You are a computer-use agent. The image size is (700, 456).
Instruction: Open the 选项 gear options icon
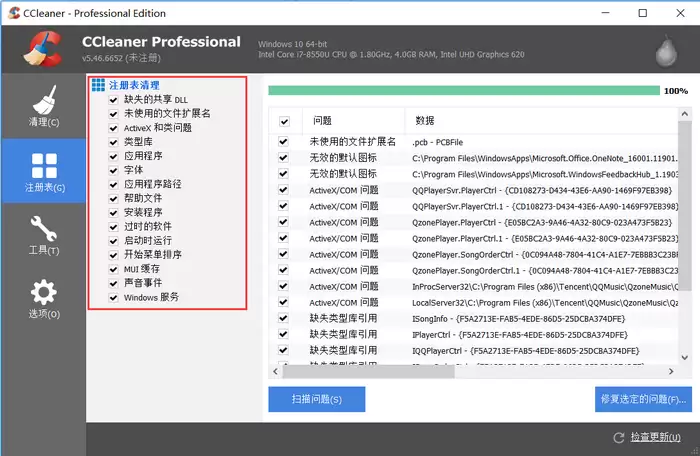point(44,292)
